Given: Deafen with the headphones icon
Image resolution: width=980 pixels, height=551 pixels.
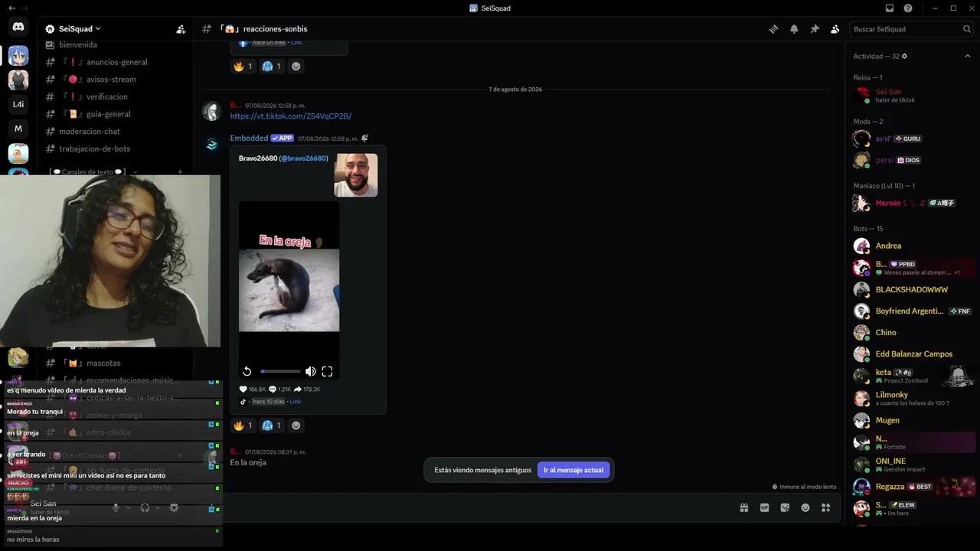Looking at the screenshot, I should pos(145,507).
